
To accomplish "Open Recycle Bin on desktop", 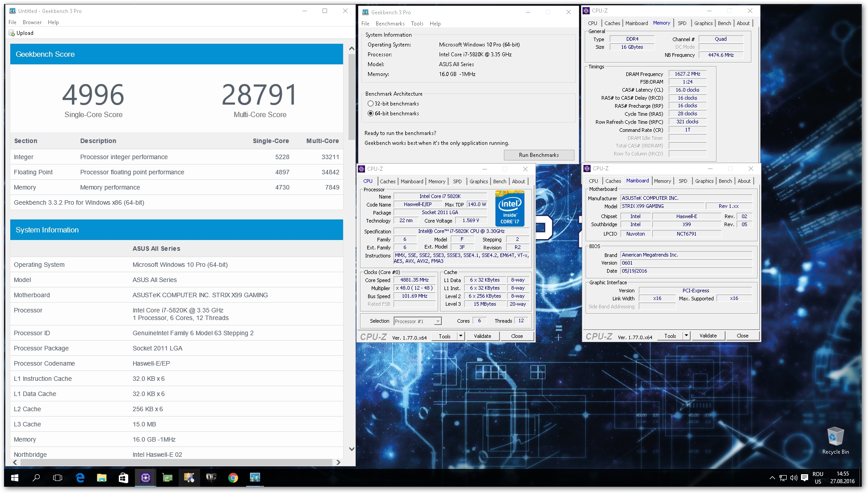I will tap(835, 440).
